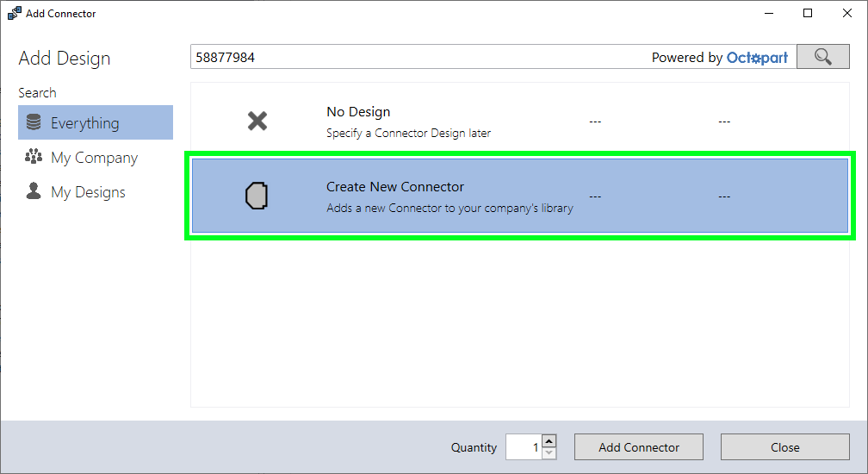Click 'Adds a new Connector to your company's library'
Image resolution: width=868 pixels, height=474 pixels.
[x=449, y=209]
